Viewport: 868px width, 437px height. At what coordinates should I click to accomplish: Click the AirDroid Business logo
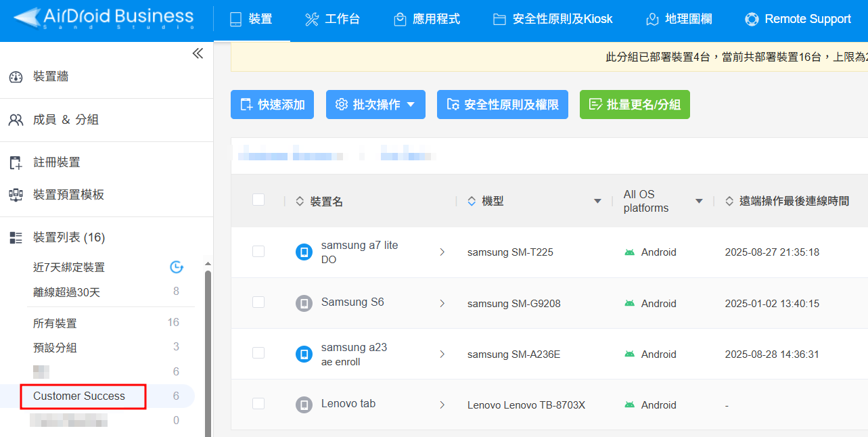(x=103, y=18)
